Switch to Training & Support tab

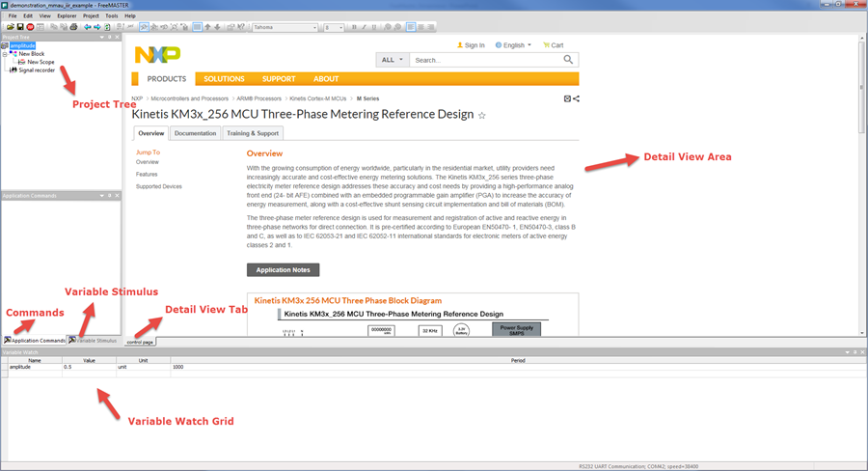click(x=253, y=133)
